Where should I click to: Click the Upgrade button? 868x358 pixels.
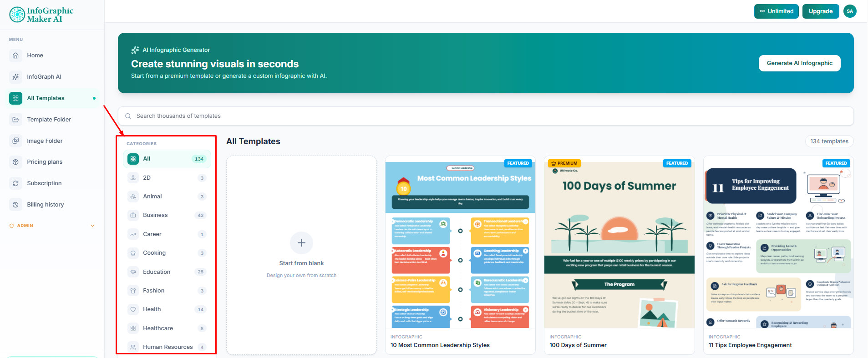click(x=821, y=11)
